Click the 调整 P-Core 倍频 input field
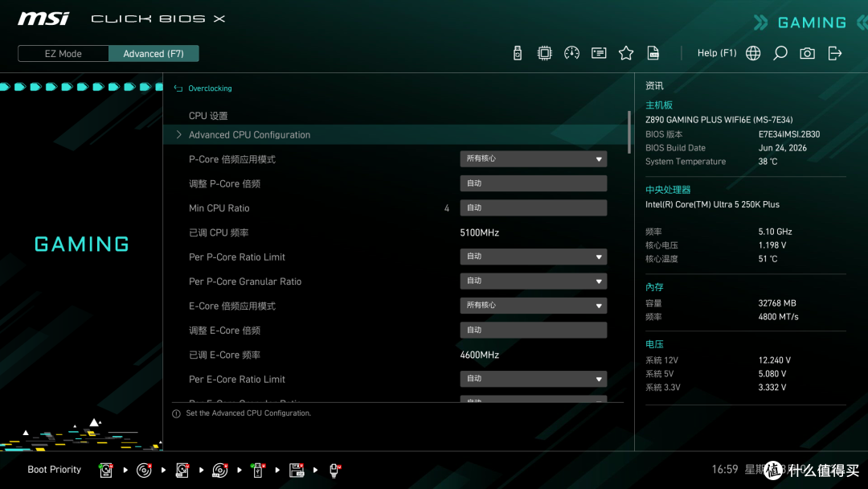Screen dimensions: 868x489 (x=533, y=183)
